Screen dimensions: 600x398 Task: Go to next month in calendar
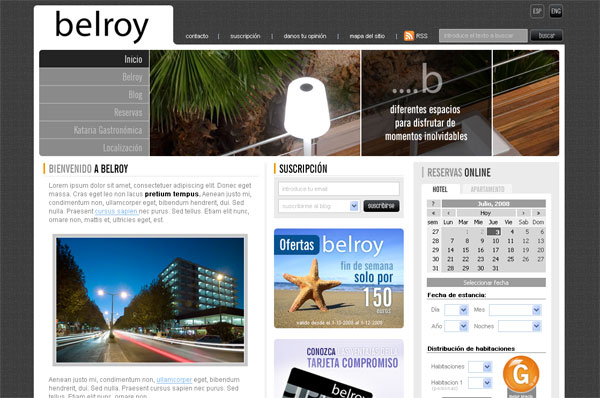(x=523, y=213)
